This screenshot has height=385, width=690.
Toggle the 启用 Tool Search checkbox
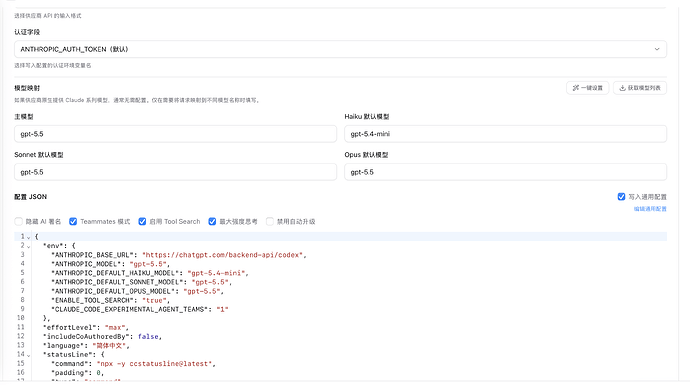pos(142,221)
